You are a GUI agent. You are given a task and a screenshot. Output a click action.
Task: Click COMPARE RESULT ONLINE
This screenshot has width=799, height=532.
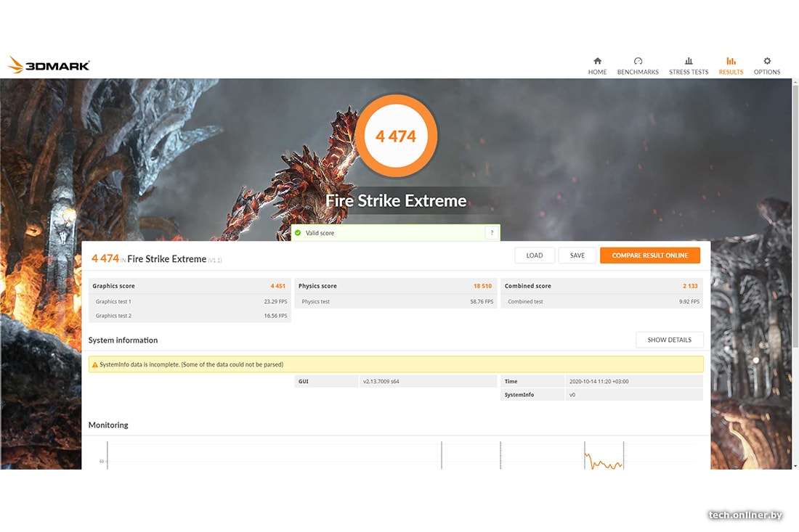point(649,255)
